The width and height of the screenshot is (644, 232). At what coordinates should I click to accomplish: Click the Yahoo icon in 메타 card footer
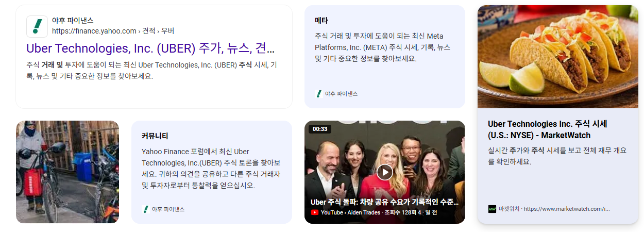pos(318,94)
